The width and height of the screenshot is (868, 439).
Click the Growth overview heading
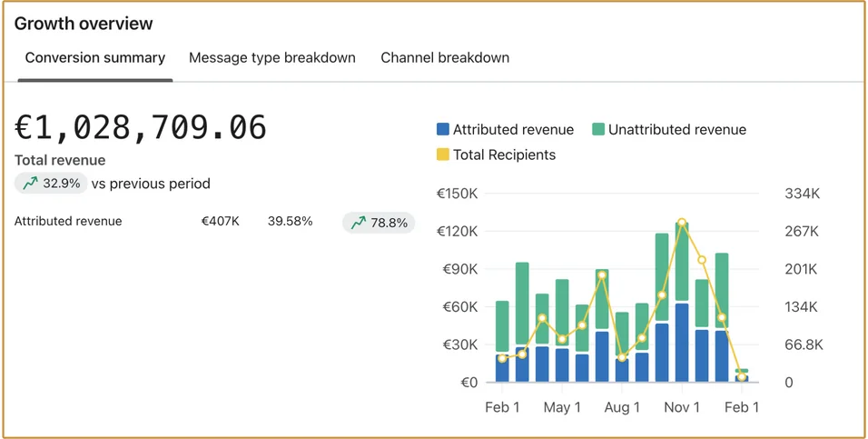coord(84,24)
